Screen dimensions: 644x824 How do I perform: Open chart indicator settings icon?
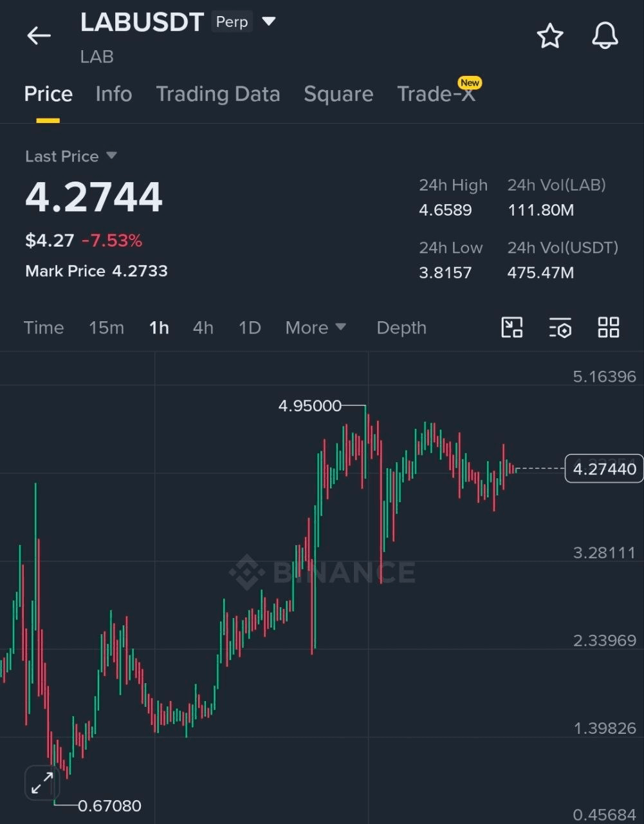point(560,328)
